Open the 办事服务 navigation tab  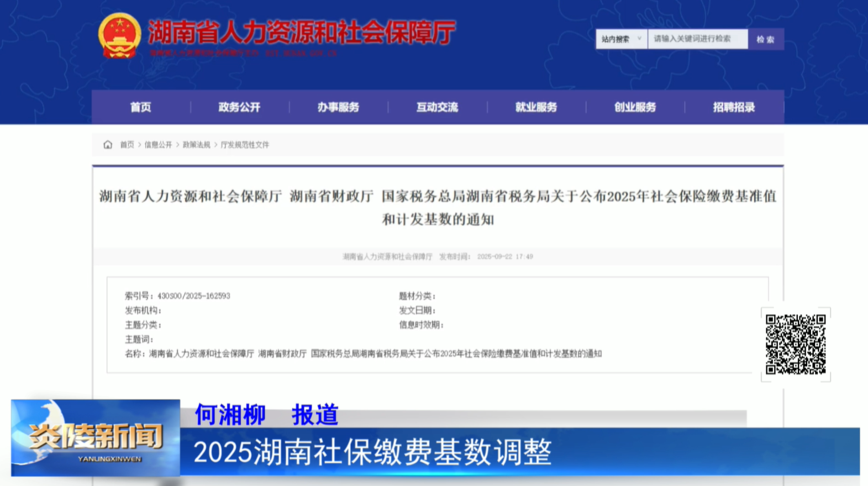click(x=338, y=107)
